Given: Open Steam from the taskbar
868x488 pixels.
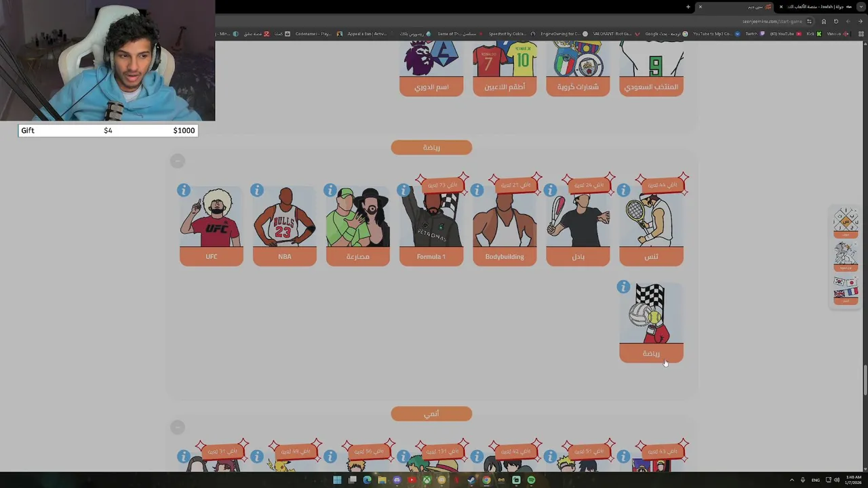Looking at the screenshot, I should 471,480.
